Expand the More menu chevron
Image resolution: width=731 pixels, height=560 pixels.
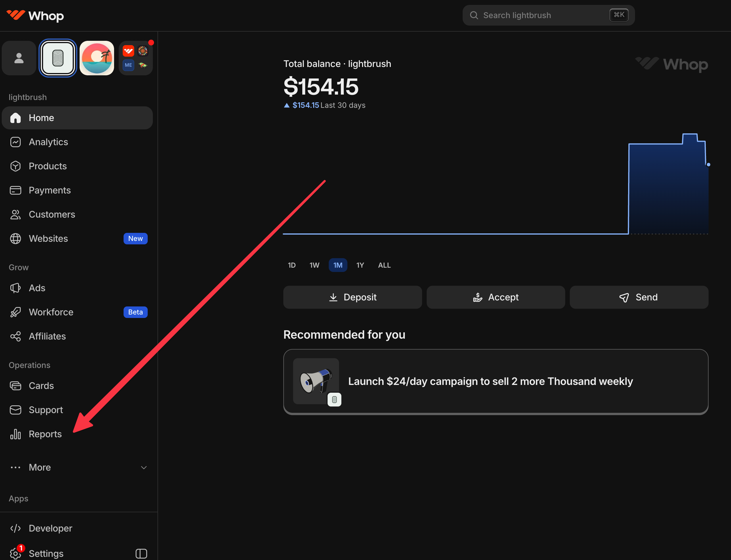(144, 467)
